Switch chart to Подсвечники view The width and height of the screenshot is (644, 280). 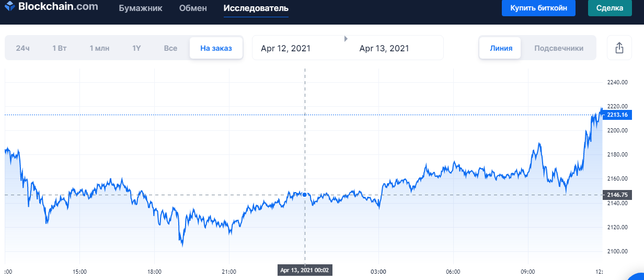tap(559, 48)
